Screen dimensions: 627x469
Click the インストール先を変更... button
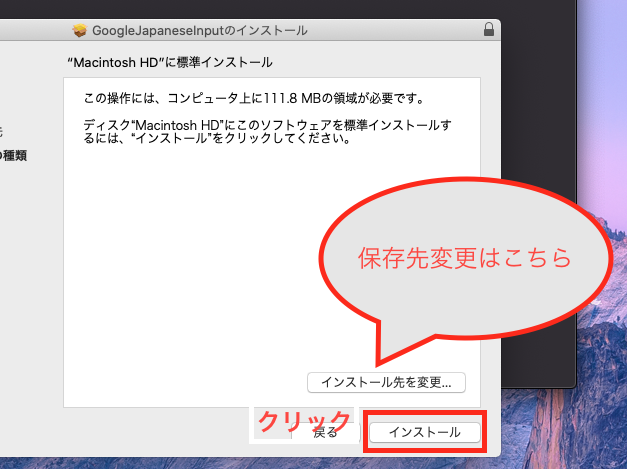386,383
